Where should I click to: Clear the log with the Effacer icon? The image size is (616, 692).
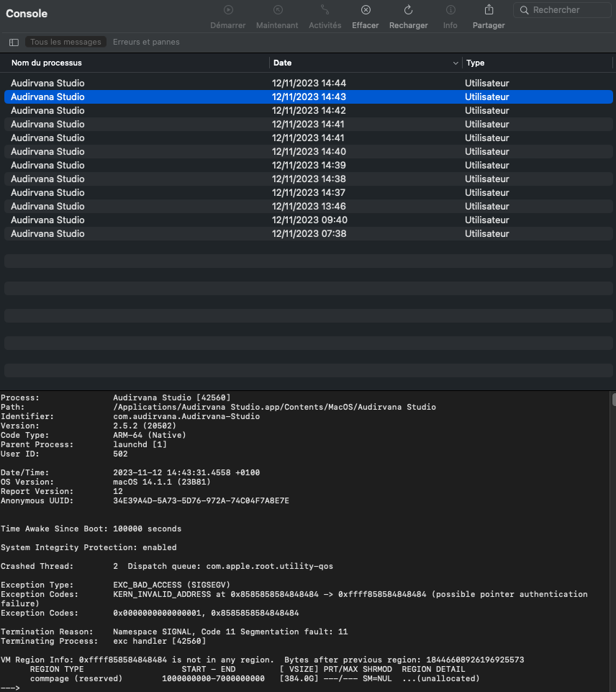[x=366, y=9]
